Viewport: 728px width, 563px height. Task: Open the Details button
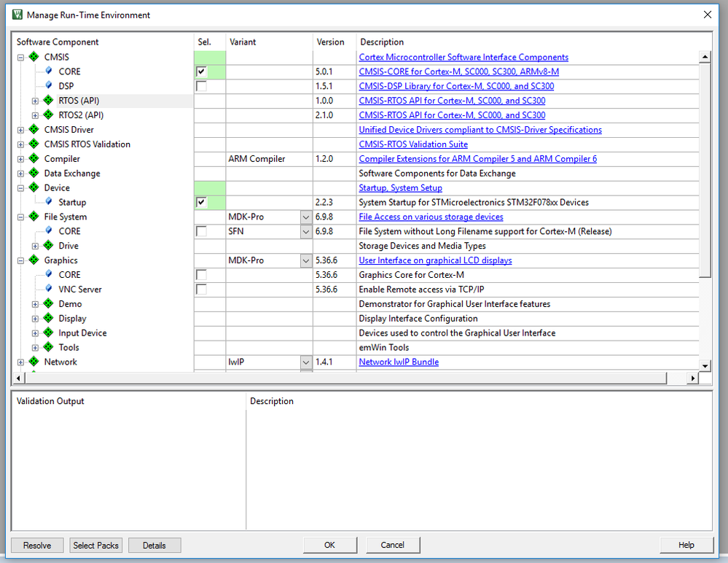click(x=154, y=545)
